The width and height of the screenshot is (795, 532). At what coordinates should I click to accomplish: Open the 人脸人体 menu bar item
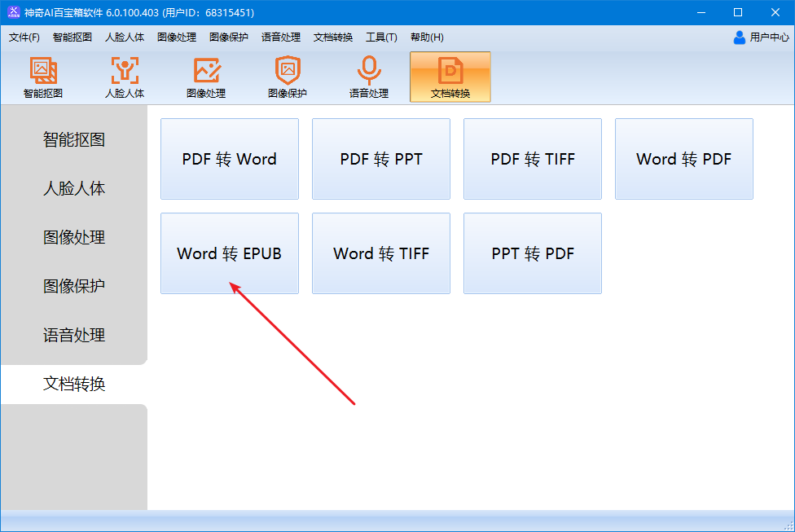tap(124, 37)
